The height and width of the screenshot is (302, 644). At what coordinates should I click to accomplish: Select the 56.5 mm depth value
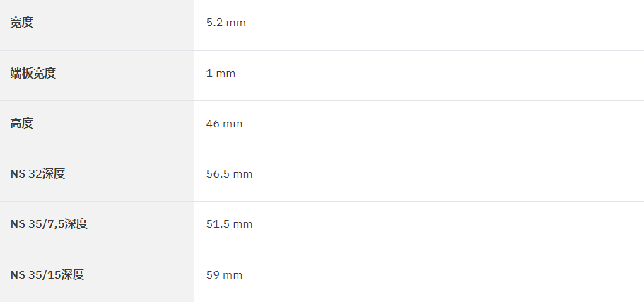(229, 174)
